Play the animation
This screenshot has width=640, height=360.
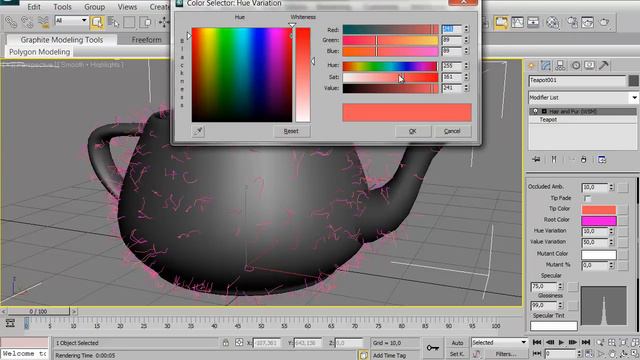click(x=561, y=342)
